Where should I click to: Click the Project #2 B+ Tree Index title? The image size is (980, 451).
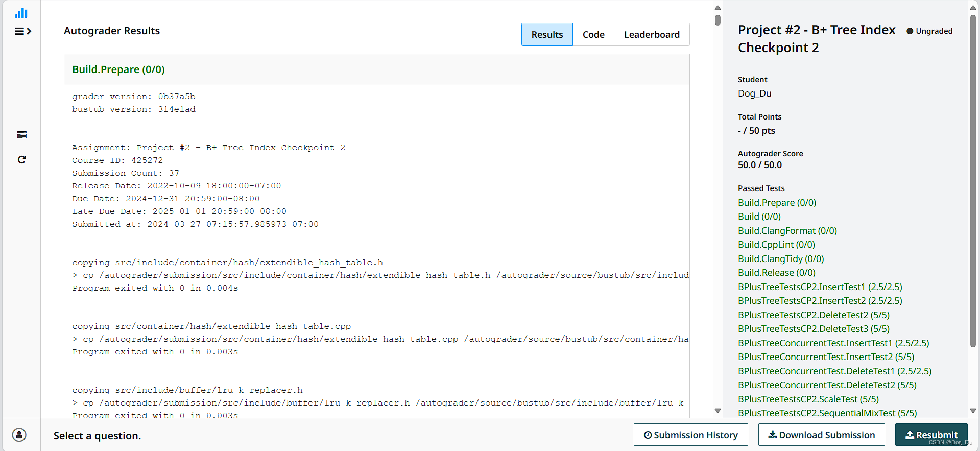(x=817, y=38)
